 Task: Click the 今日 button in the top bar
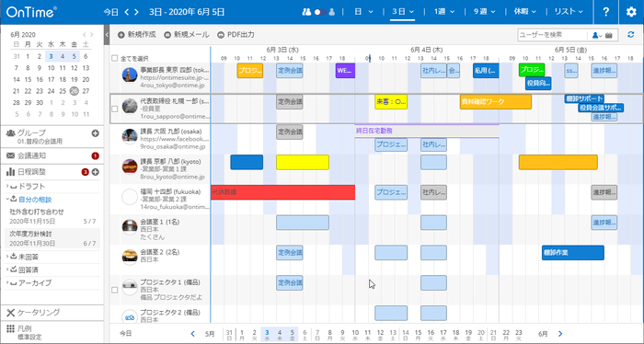pos(111,12)
